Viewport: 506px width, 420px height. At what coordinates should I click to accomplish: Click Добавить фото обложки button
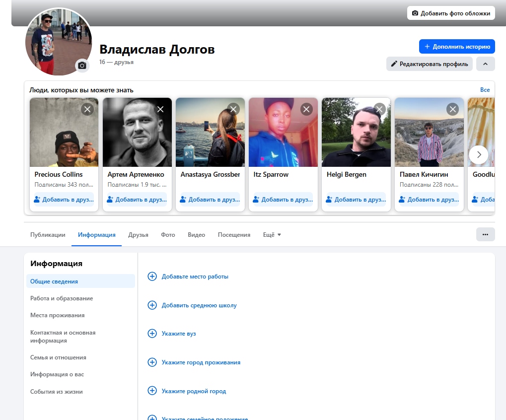pos(451,13)
